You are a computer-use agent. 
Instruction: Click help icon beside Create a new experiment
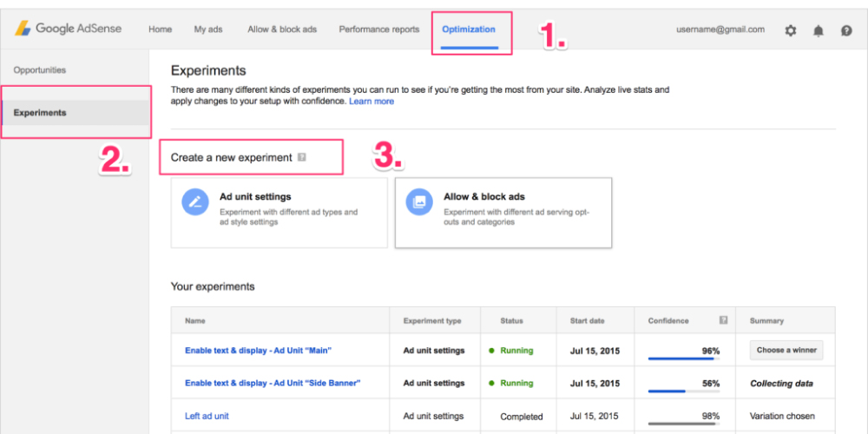tap(302, 157)
